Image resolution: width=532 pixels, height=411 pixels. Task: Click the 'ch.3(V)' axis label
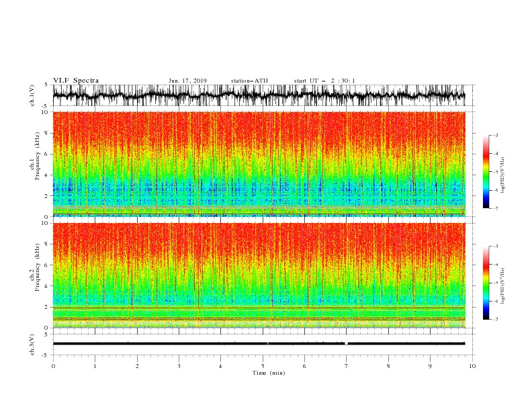tap(32, 345)
